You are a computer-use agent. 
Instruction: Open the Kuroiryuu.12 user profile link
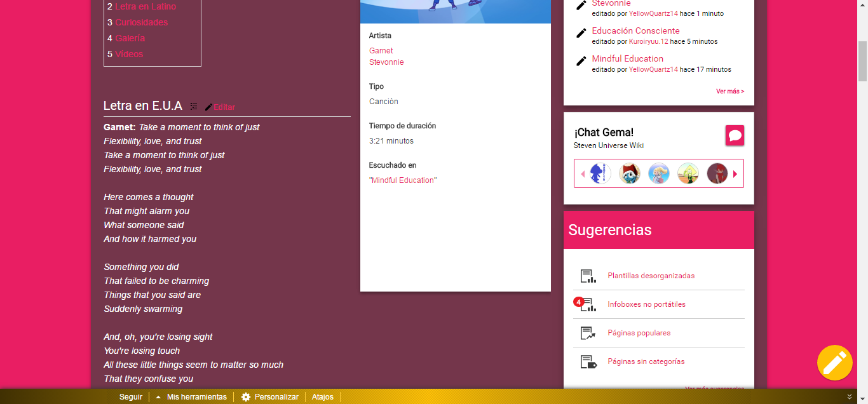[x=649, y=41]
